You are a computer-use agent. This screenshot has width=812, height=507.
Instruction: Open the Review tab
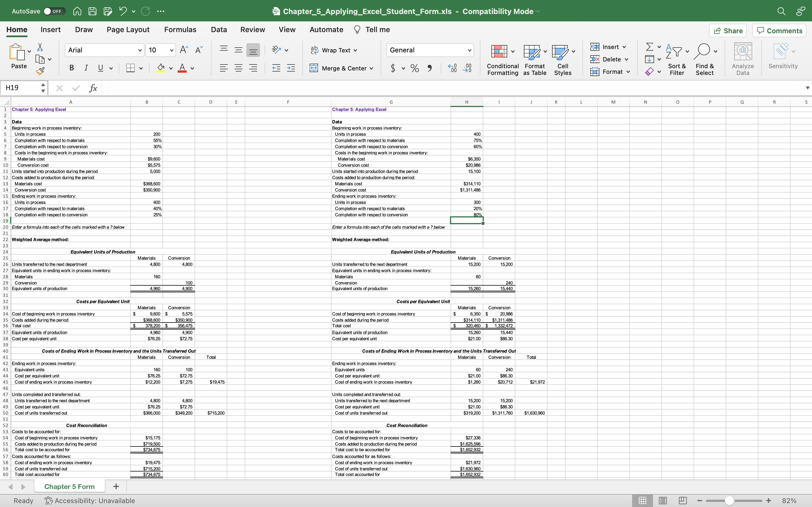(252, 30)
